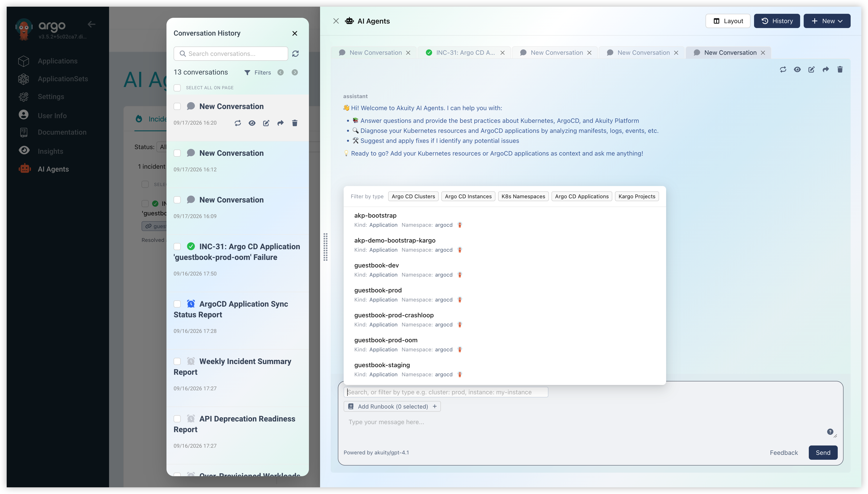Edit the 16:20 New Conversation title
868x494 pixels.
[x=266, y=123]
